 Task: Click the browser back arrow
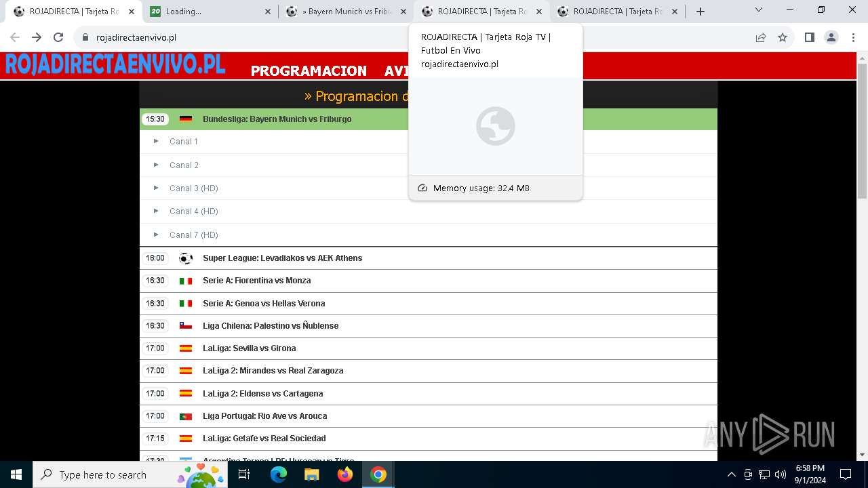tap(15, 37)
